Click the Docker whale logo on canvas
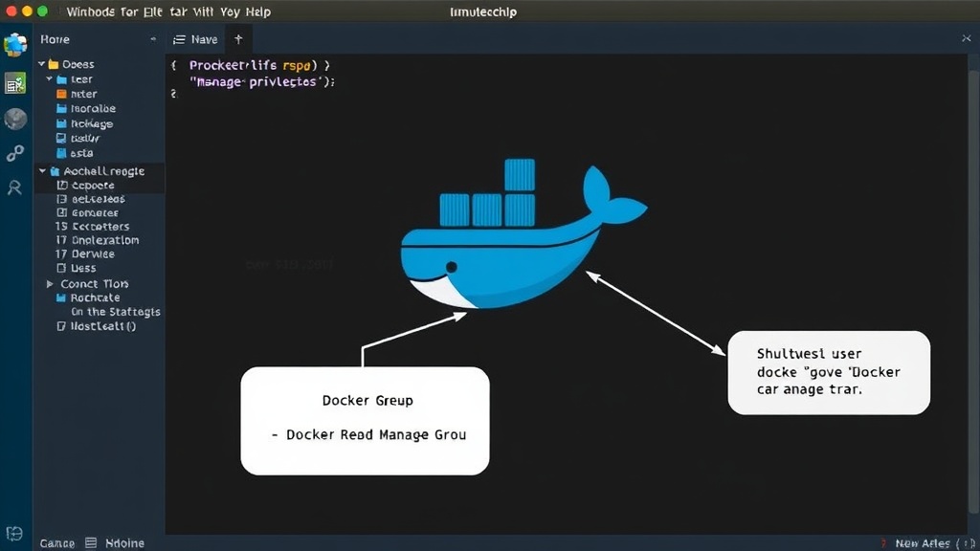 point(523,233)
